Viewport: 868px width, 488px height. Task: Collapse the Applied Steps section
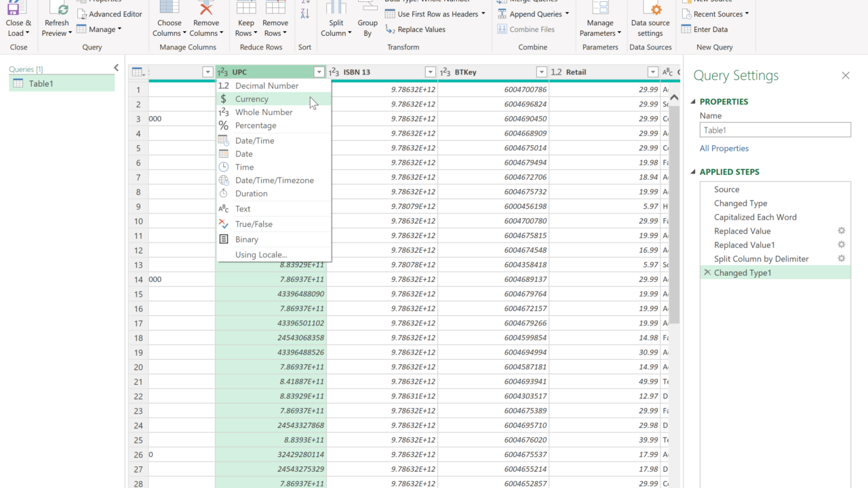pos(693,172)
